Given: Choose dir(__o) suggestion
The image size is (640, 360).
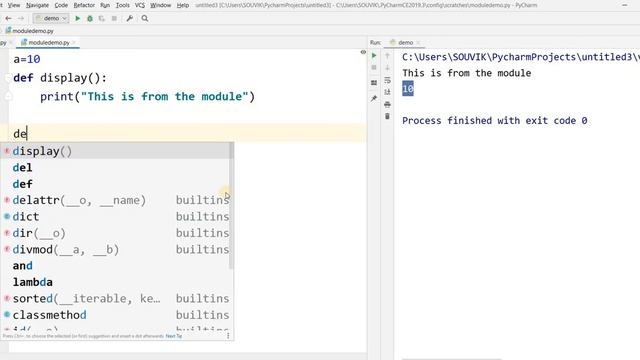Looking at the screenshot, I should pos(117,233).
